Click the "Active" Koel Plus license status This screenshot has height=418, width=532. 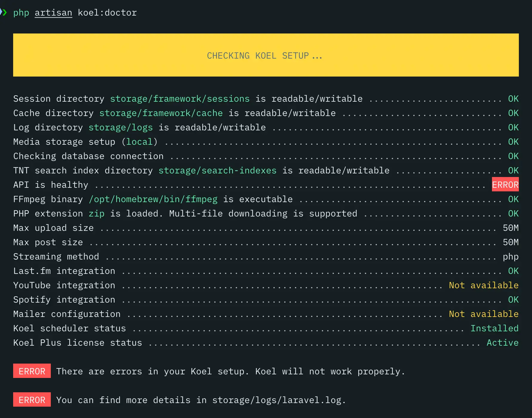502,343
